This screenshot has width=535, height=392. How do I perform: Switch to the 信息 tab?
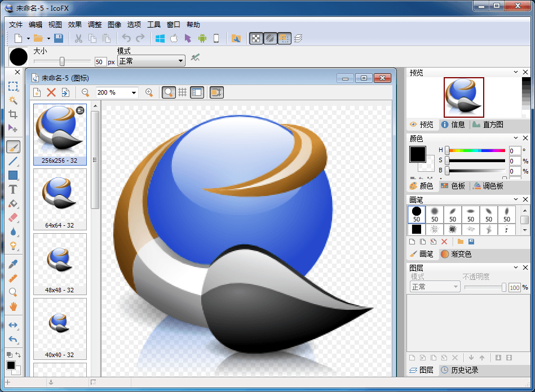(453, 125)
